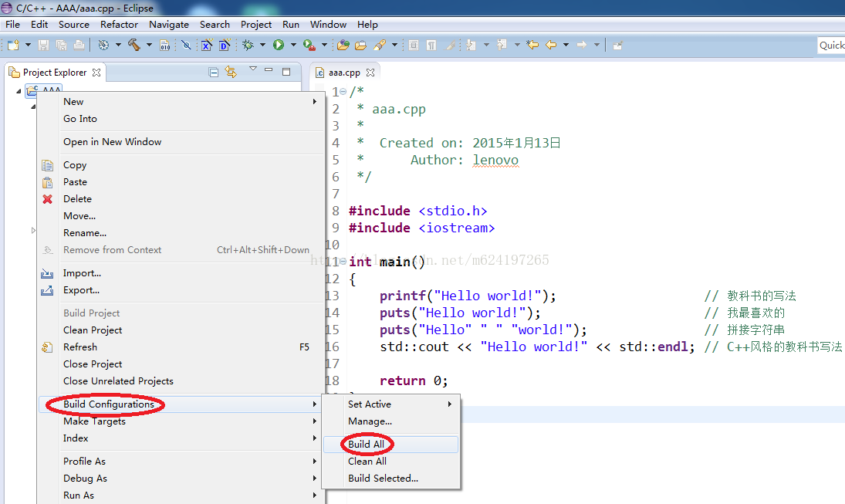845x504 pixels.
Task: Close the aaa.cpp editor tab
Action: pyautogui.click(x=370, y=73)
